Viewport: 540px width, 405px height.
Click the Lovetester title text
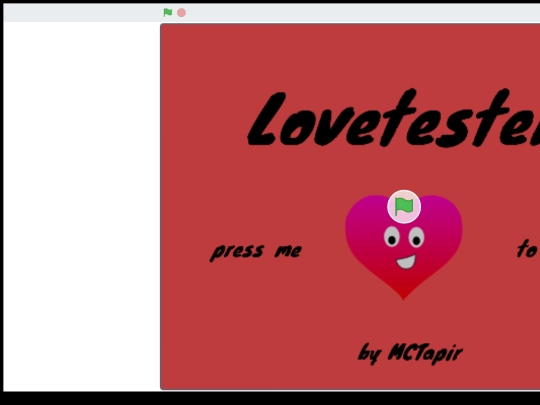pyautogui.click(x=394, y=118)
